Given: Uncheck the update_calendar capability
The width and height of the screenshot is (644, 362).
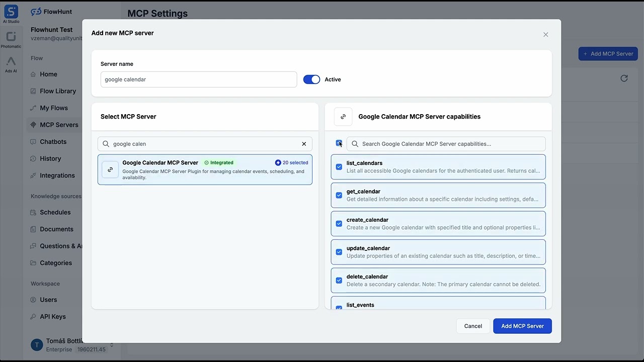Looking at the screenshot, I should click(339, 252).
